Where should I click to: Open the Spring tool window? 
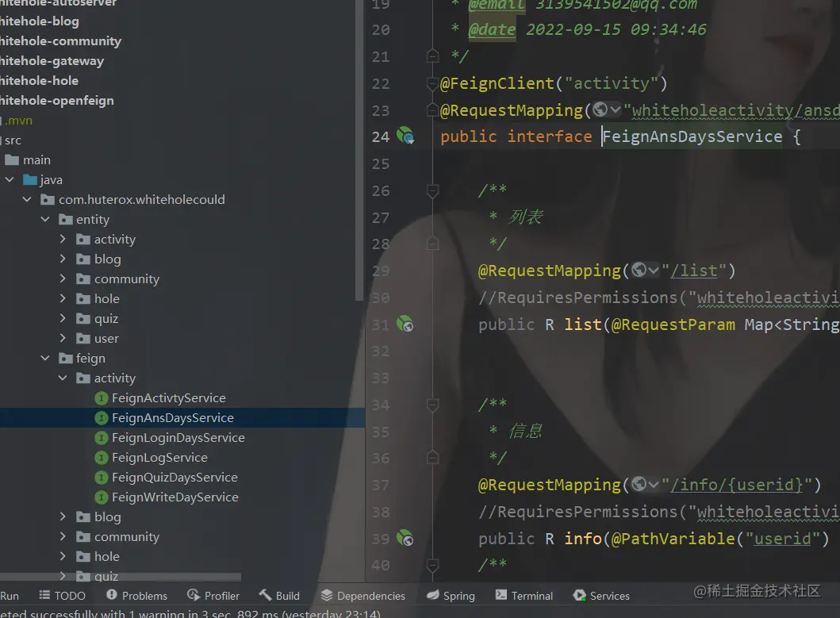pyautogui.click(x=451, y=596)
